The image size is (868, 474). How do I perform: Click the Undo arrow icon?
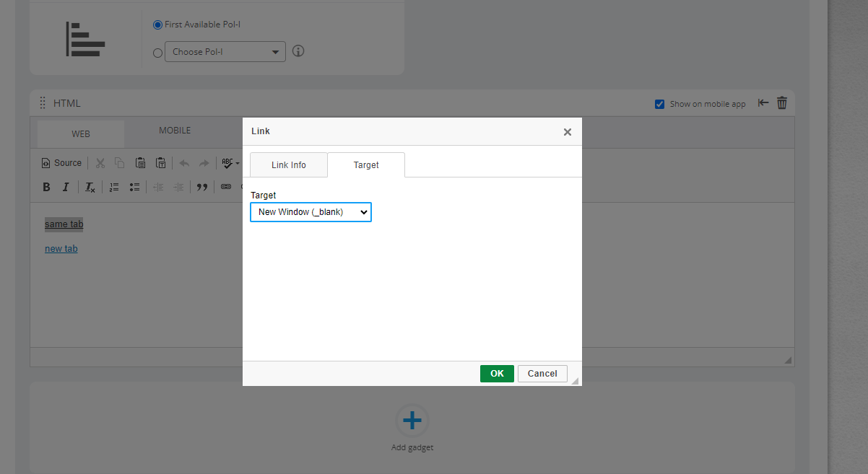click(184, 163)
